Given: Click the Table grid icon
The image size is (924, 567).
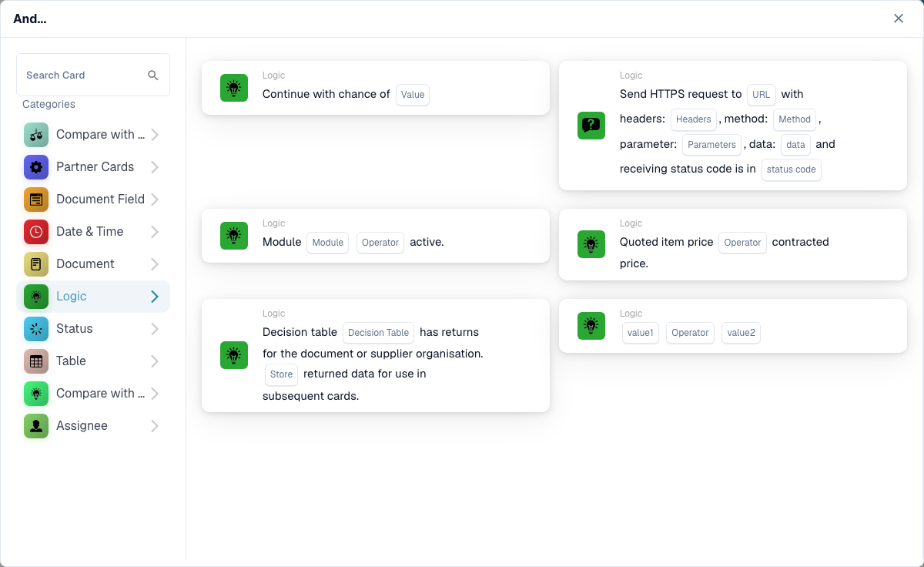Looking at the screenshot, I should 36,361.
